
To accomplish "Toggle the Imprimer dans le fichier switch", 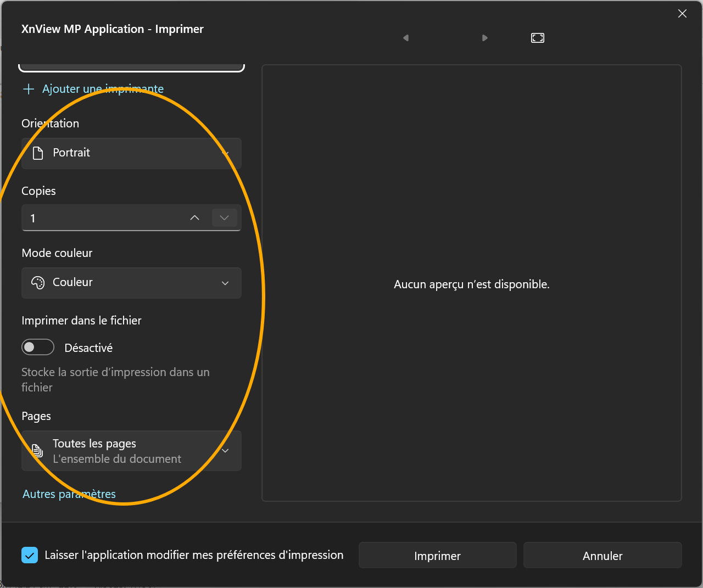I will point(38,348).
